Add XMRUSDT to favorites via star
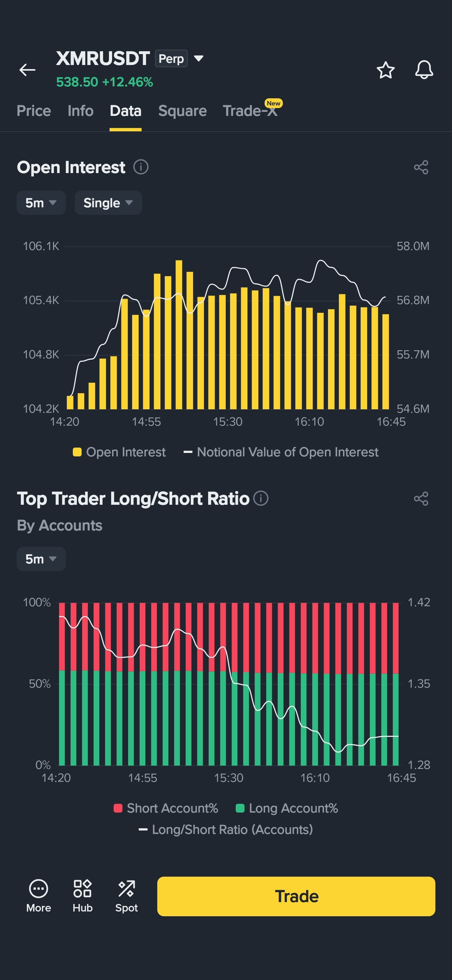The image size is (452, 980). pyautogui.click(x=385, y=70)
